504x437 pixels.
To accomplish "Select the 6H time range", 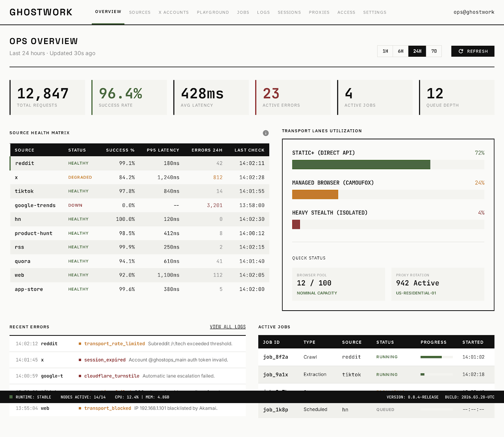I will [x=401, y=51].
